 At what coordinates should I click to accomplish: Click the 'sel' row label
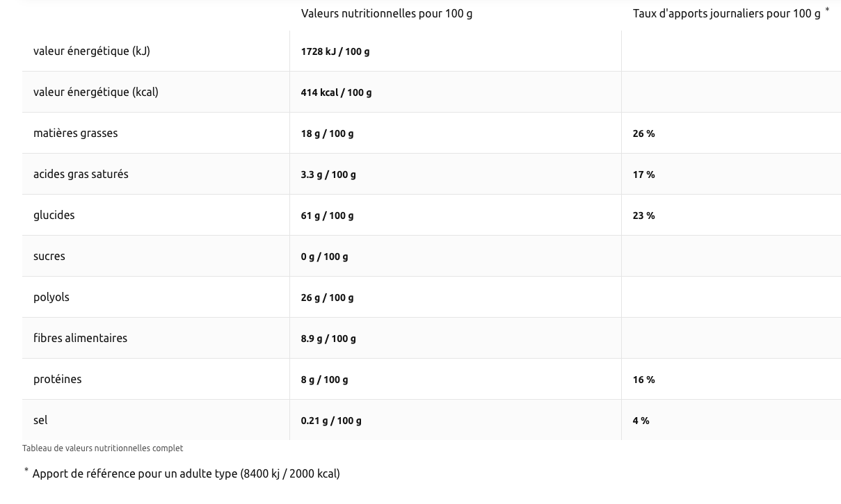click(40, 420)
